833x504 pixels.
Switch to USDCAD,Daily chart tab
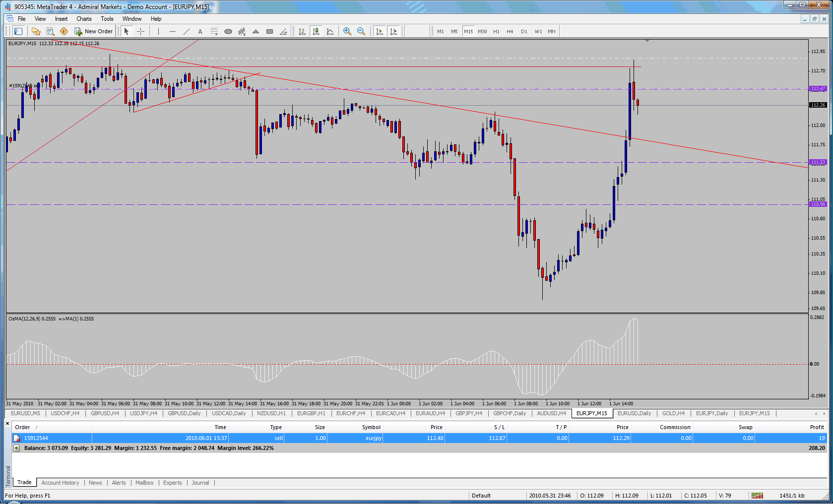229,413
